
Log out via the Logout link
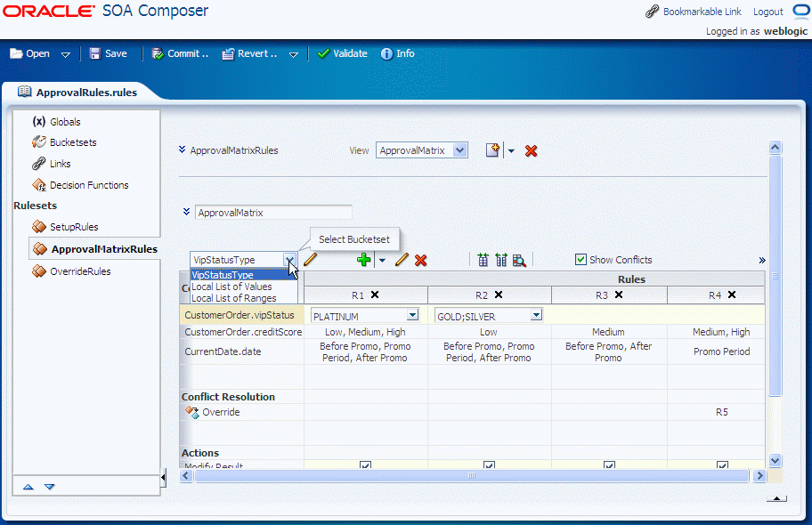click(x=768, y=12)
